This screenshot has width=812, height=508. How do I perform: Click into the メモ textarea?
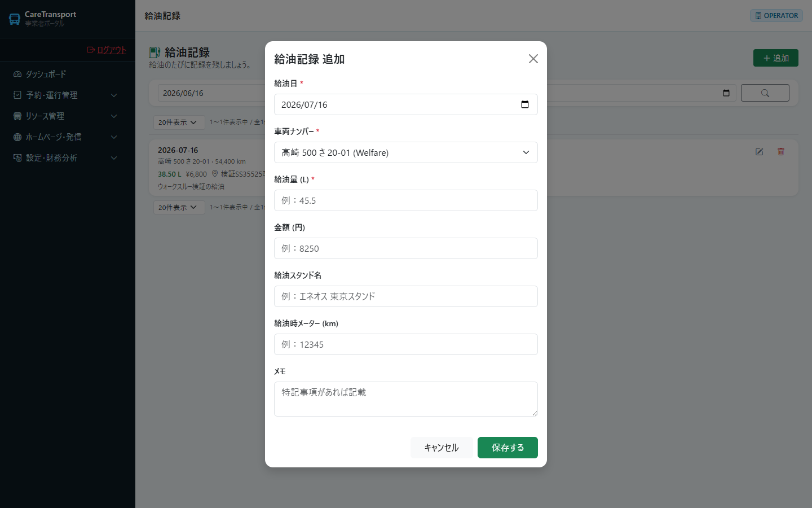point(406,399)
